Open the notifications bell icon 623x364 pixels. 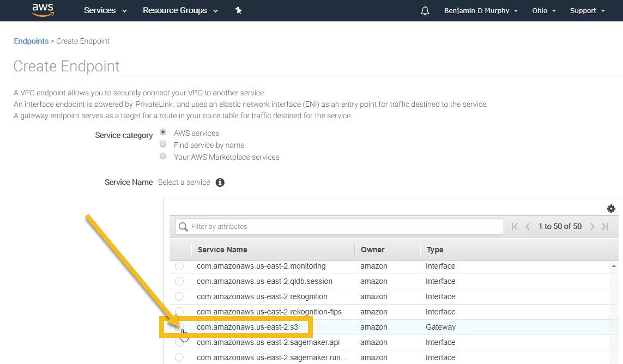[425, 11]
